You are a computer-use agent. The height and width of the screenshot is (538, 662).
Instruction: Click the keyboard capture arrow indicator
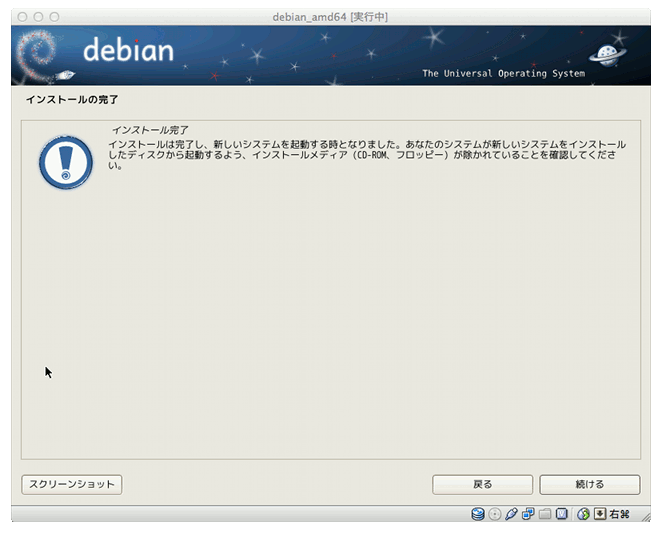(600, 514)
